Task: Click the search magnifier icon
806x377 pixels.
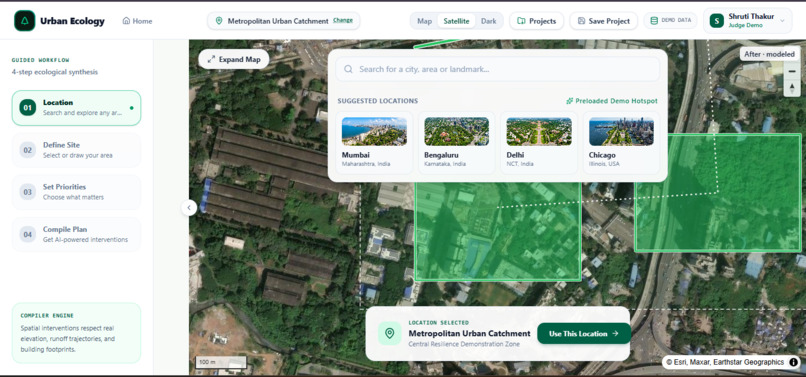Action: tap(349, 69)
